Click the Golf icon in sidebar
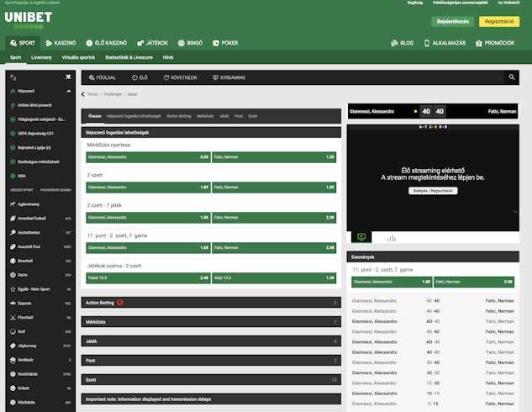The width and height of the screenshot is (532, 412). pos(13,331)
